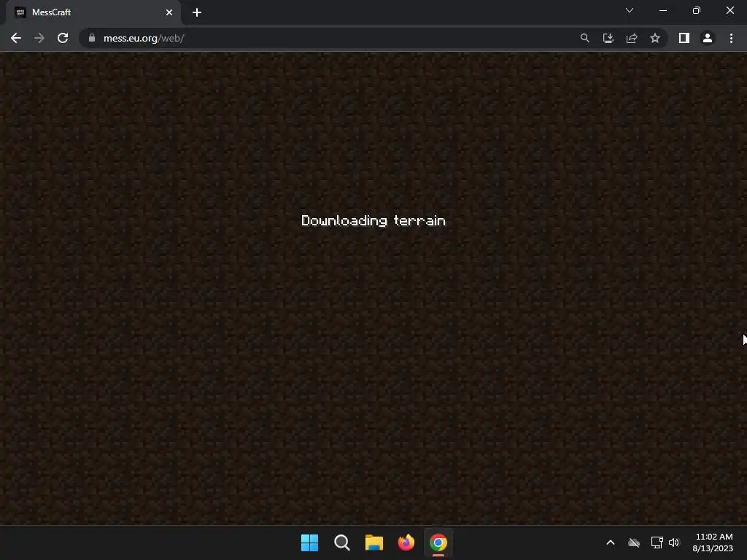This screenshot has height=560, width=747.
Task: Open Firefox from the taskbar
Action: 406,542
